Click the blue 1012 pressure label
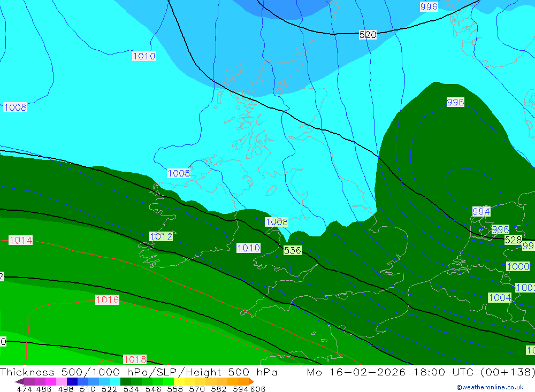The width and height of the screenshot is (535, 392). 161,236
